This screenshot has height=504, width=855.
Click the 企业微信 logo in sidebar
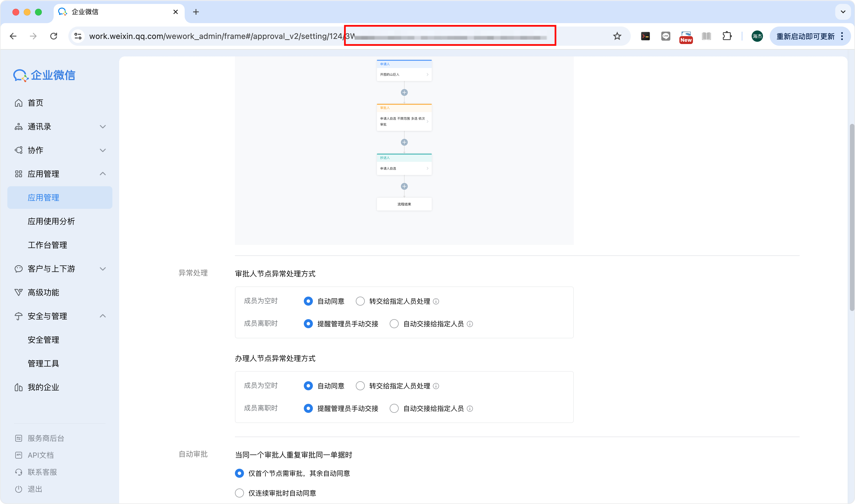[x=44, y=75]
